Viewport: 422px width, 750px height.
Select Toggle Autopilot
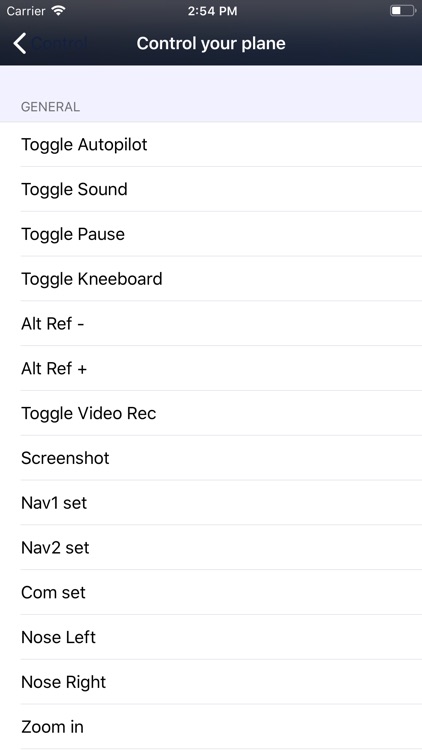(x=211, y=144)
